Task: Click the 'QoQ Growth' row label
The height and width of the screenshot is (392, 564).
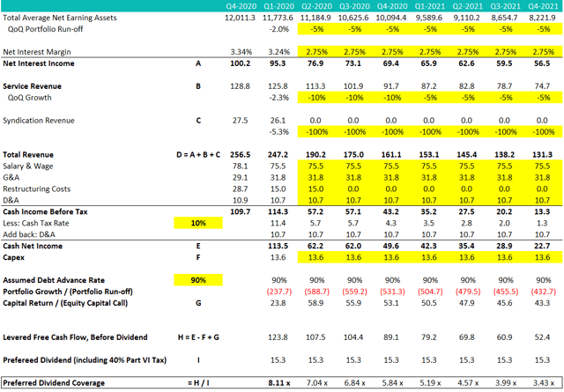Action: tap(29, 98)
